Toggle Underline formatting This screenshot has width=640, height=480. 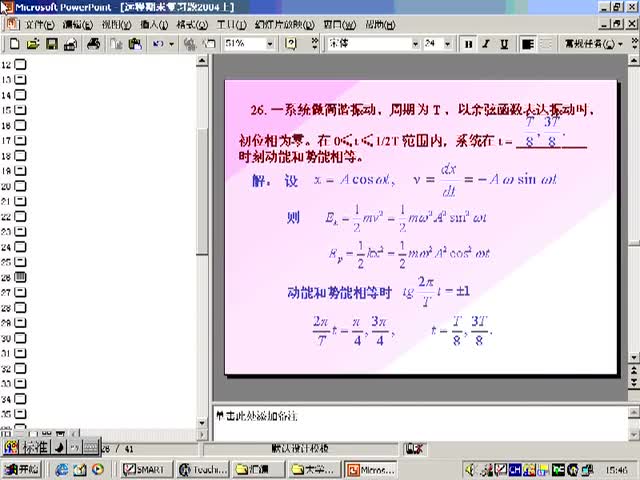pyautogui.click(x=504, y=44)
